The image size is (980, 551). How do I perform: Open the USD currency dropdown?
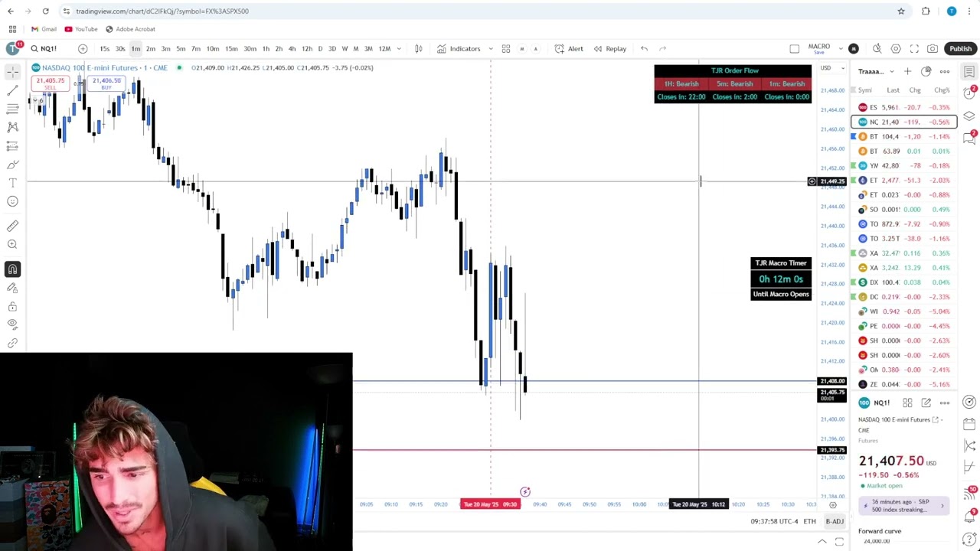tap(832, 68)
